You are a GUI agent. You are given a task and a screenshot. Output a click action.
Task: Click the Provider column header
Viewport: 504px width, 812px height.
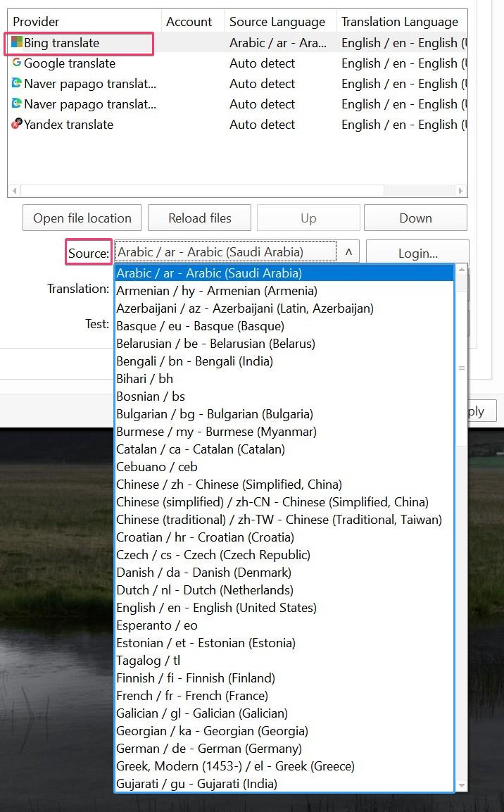tap(85, 21)
